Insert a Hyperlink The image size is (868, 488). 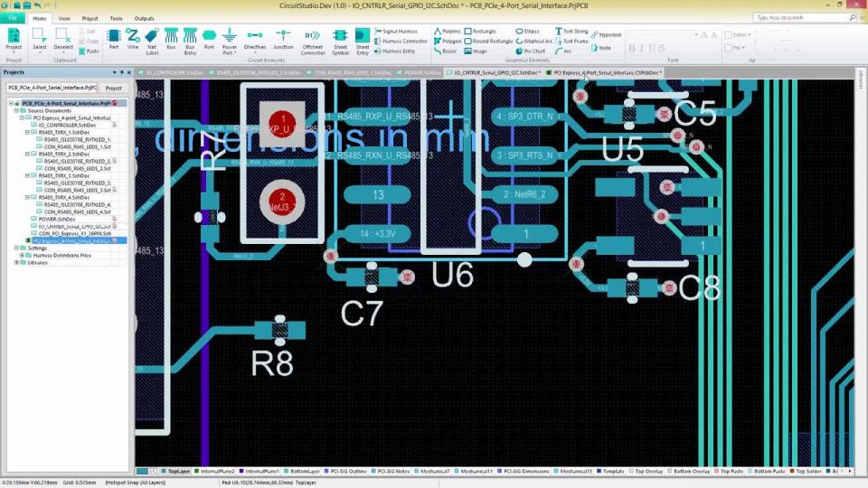coord(606,35)
